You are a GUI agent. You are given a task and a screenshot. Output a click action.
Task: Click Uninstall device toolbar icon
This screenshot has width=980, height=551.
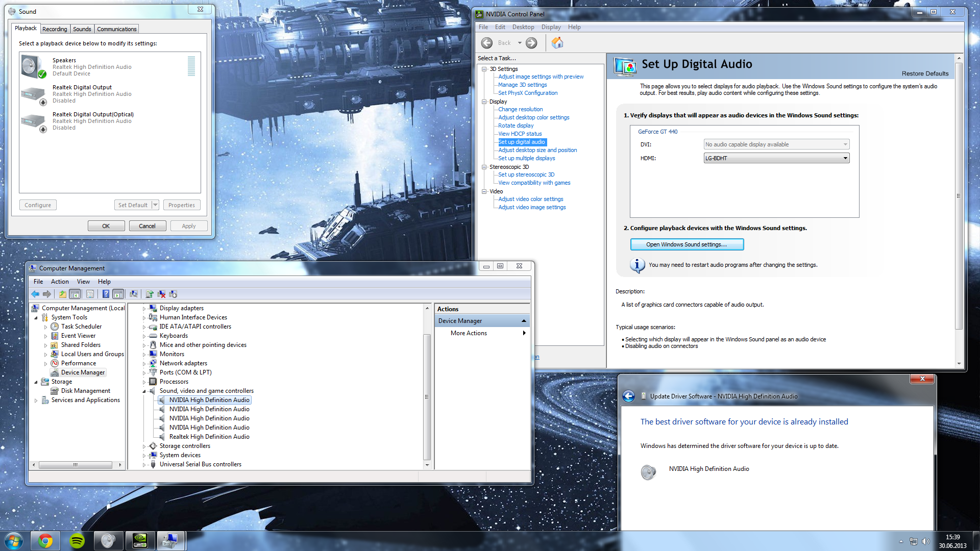(x=161, y=294)
